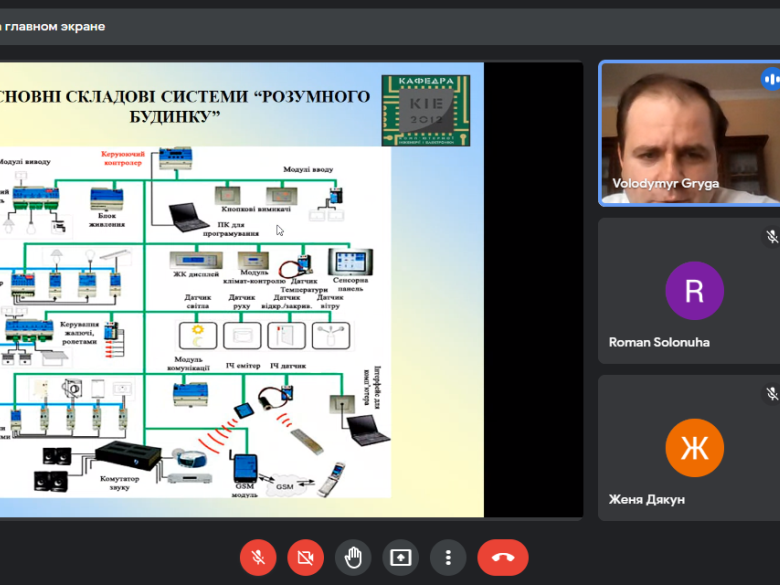The width and height of the screenshot is (780, 585).
Task: Raise your hand in the meeting
Action: coord(353,557)
